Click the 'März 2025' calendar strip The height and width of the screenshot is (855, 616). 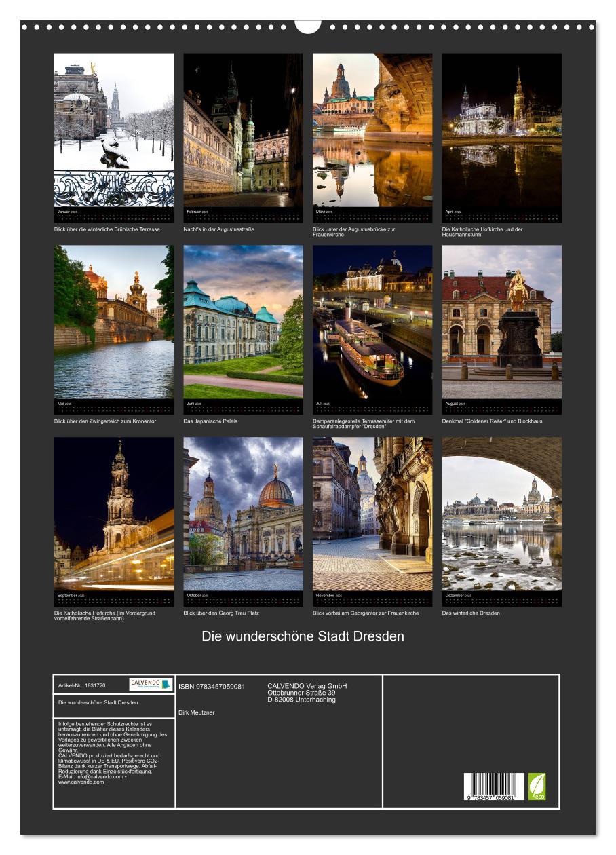tap(372, 215)
